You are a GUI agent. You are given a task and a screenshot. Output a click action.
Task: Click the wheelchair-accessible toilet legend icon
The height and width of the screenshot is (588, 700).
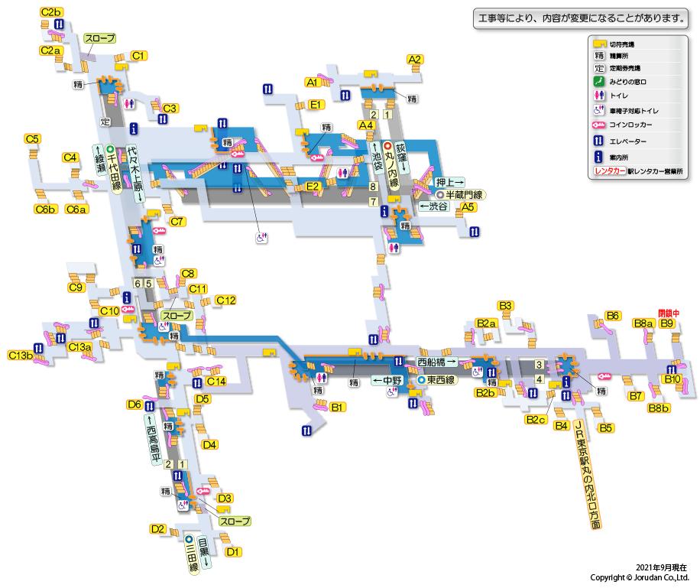600,110
